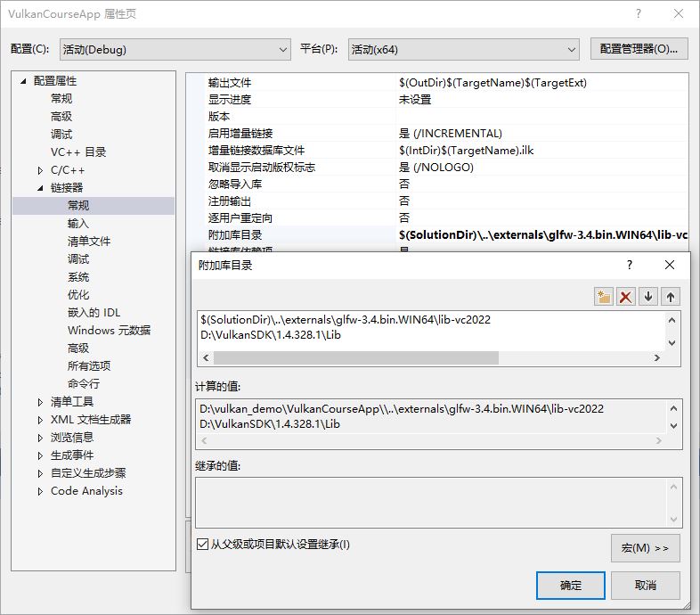Open the 配置 dropdown showing 活动(Debug)
Viewport: 700px width, 615px height.
175,49
